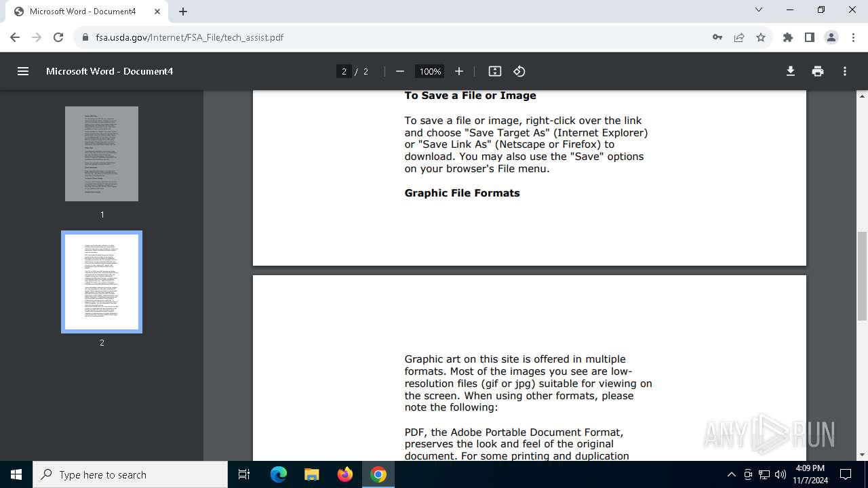Viewport: 868px width, 488px height.
Task: Open Task View on taskbar
Action: click(x=245, y=474)
